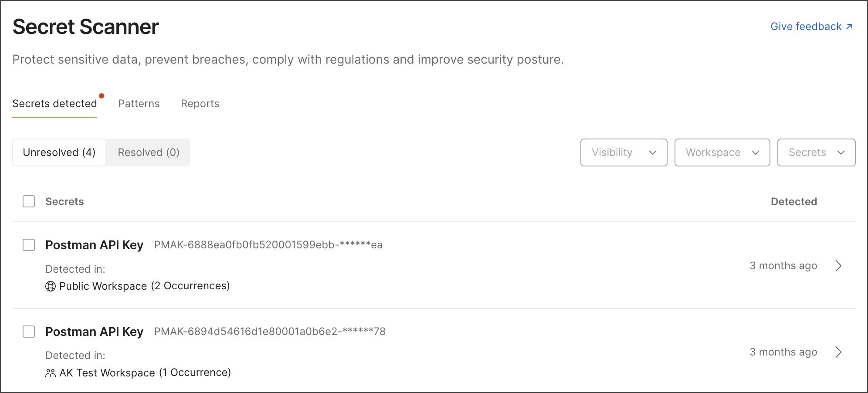
Task: Show Unresolved (4) secrets
Action: click(x=59, y=152)
